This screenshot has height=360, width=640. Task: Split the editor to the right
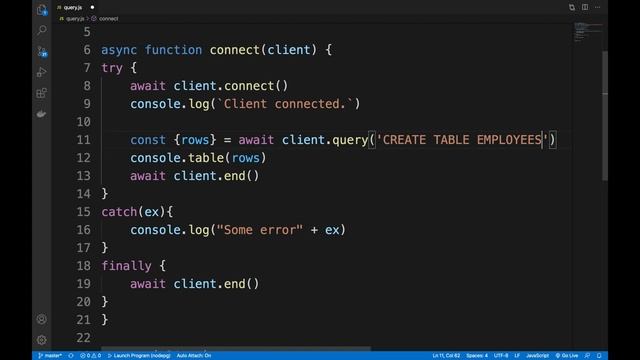(585, 7)
